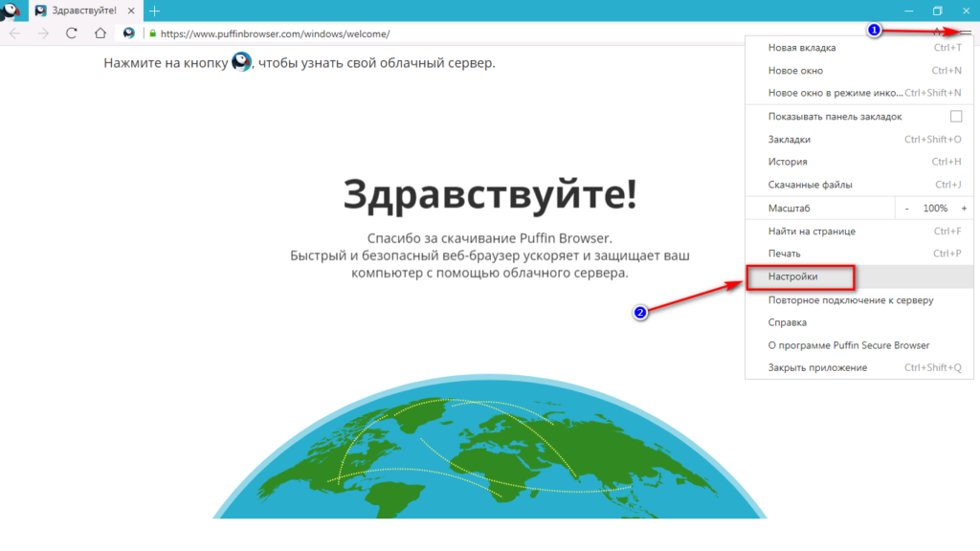Restore down the browser window
This screenshot has height=551, width=980.
938,11
